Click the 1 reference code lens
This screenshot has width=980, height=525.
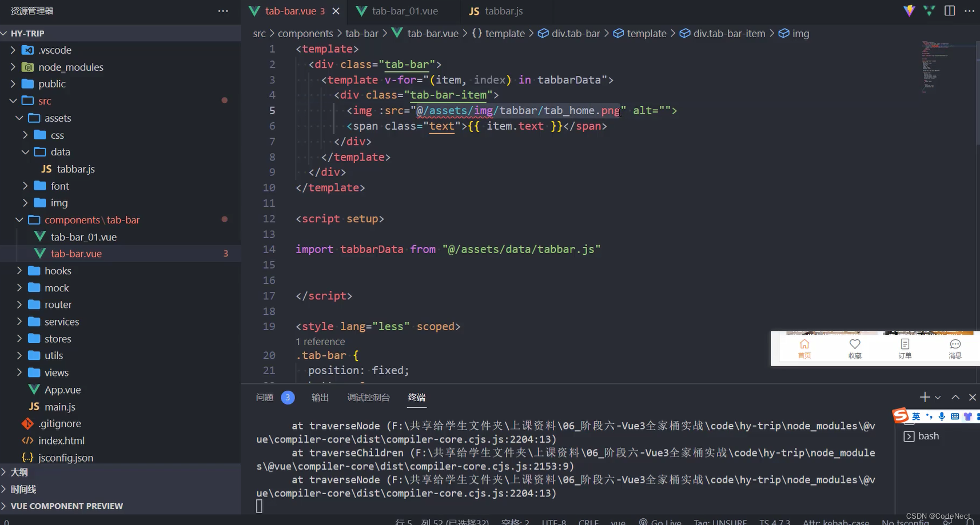pos(320,342)
